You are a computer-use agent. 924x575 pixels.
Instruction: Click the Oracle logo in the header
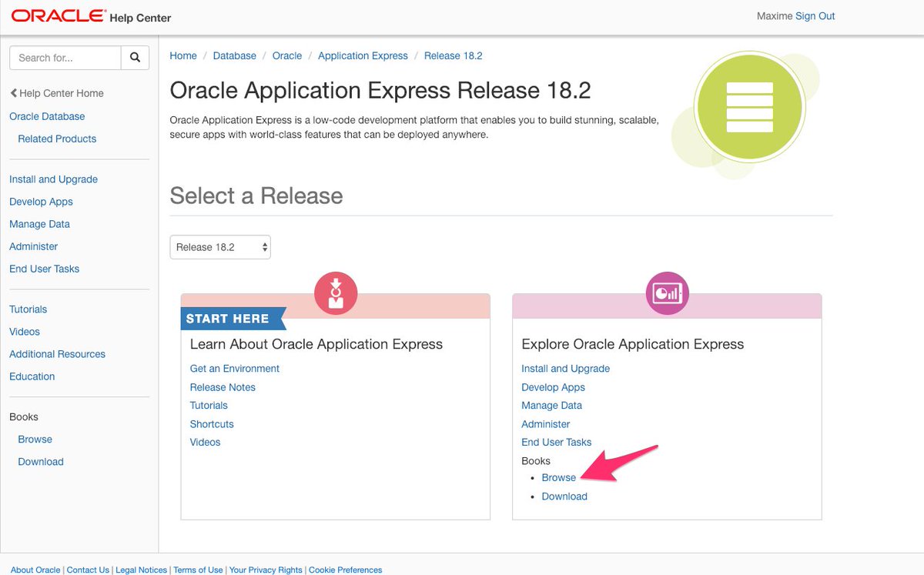[59, 16]
